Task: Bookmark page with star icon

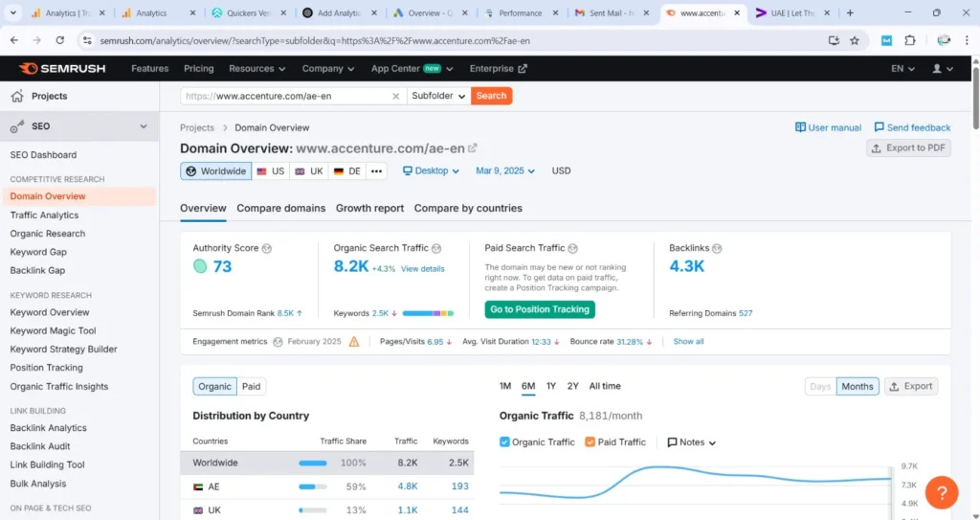Action: (855, 40)
